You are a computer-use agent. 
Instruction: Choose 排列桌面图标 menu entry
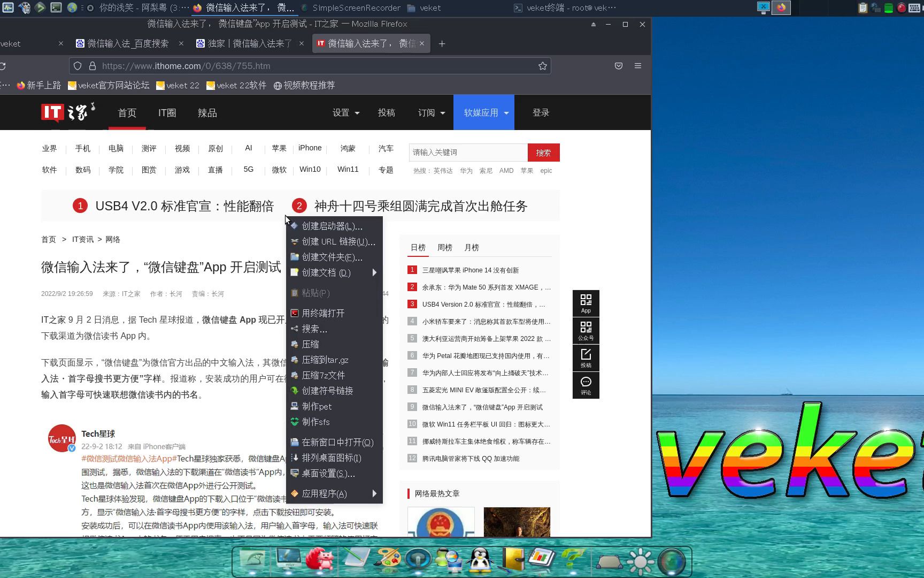point(334,458)
